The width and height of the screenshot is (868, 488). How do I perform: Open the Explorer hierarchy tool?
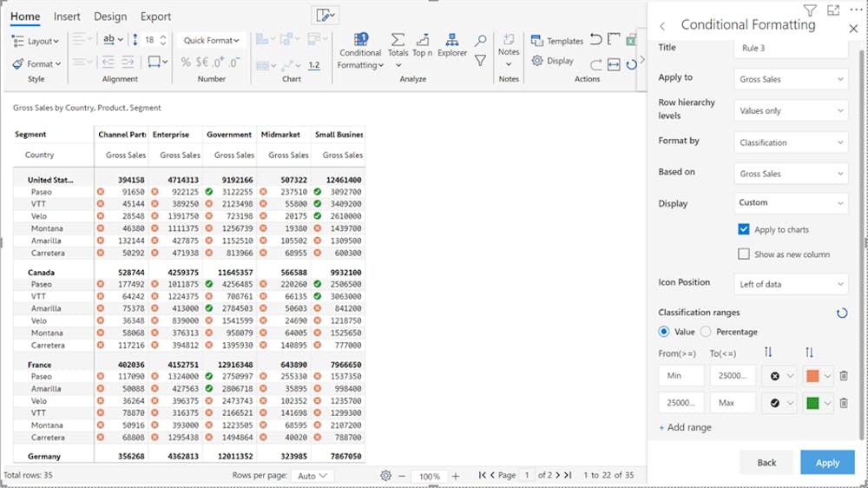tap(451, 41)
